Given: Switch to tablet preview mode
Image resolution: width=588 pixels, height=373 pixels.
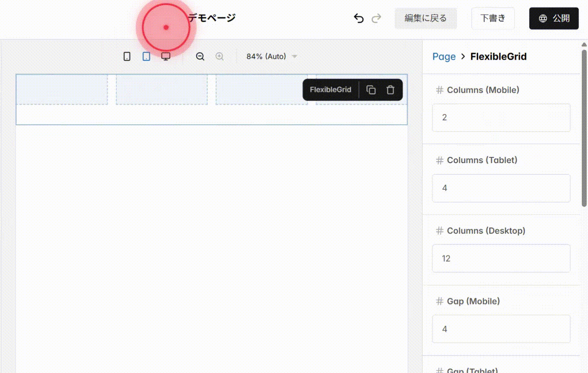Looking at the screenshot, I should pos(147,56).
